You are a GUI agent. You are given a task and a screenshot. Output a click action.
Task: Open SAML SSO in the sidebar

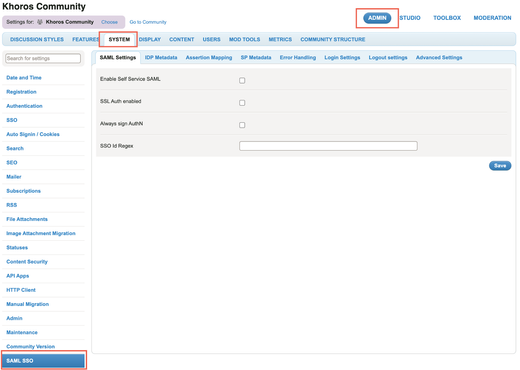click(x=43, y=361)
